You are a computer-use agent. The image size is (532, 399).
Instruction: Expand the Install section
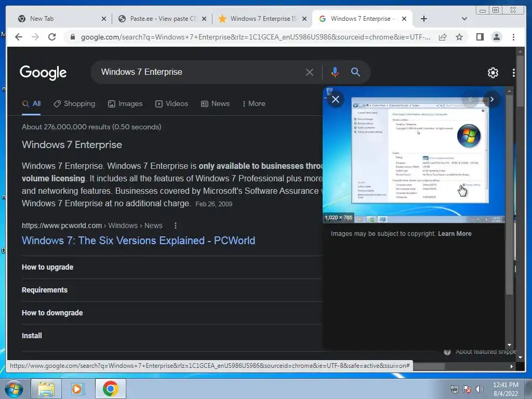[171, 336]
